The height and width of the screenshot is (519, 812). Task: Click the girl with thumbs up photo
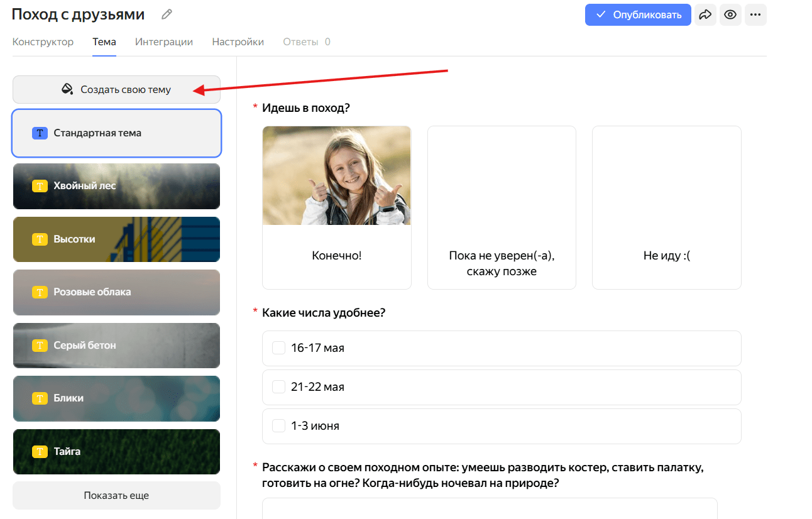click(337, 175)
